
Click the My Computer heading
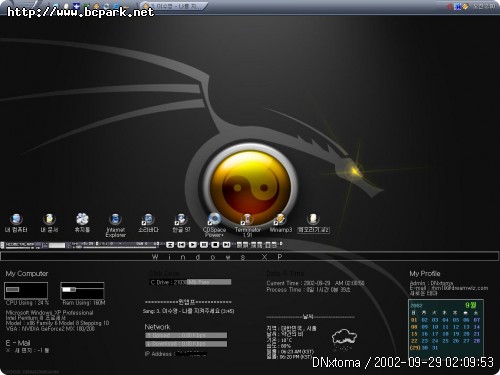coord(27,274)
